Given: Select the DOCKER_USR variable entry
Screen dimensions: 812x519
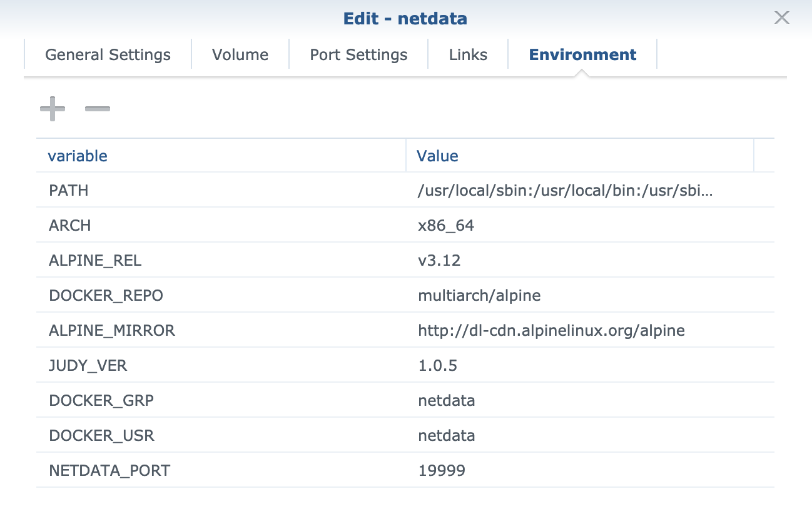Looking at the screenshot, I should [x=101, y=435].
